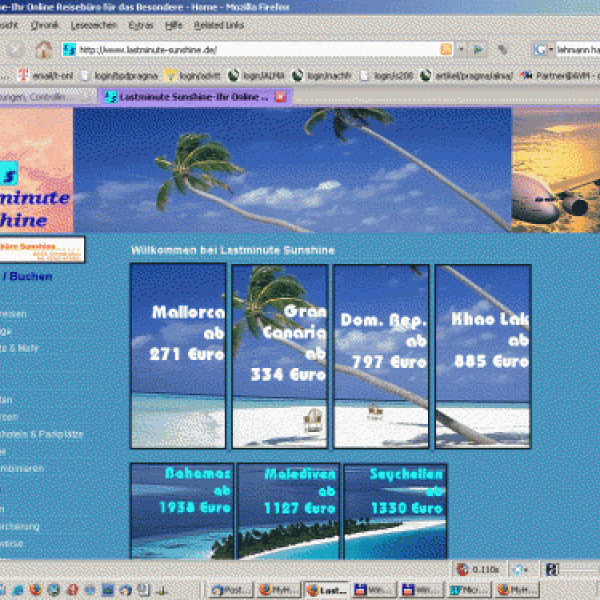Open the Lesezeichen menu
This screenshot has width=600, height=600.
[x=94, y=25]
